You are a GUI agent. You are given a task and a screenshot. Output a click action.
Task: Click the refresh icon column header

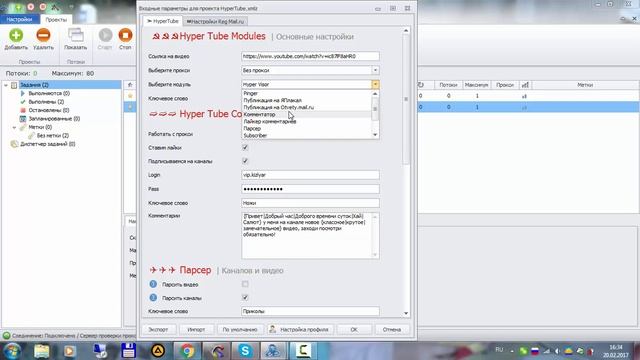420,85
